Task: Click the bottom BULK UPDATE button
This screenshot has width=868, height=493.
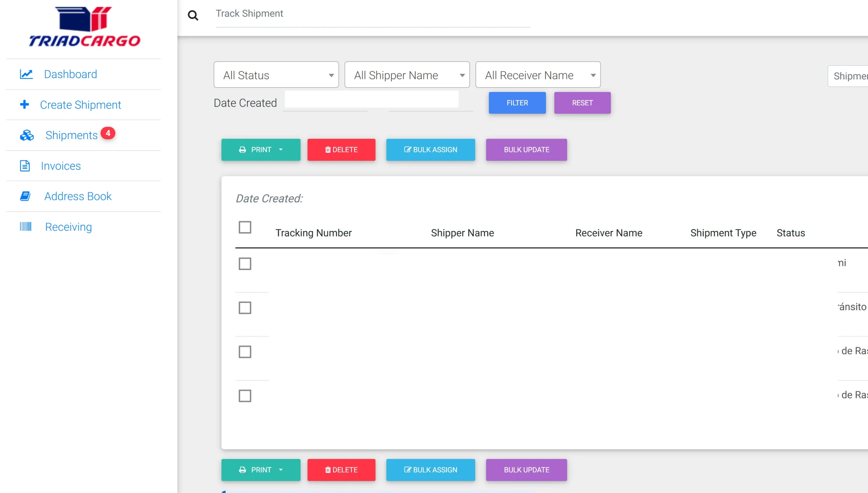Action: point(526,470)
